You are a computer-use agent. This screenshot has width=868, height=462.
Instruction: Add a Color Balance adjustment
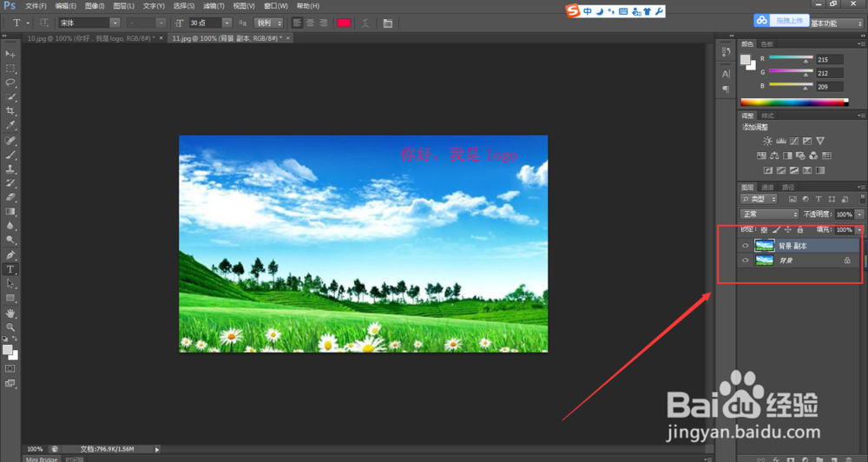(774, 155)
